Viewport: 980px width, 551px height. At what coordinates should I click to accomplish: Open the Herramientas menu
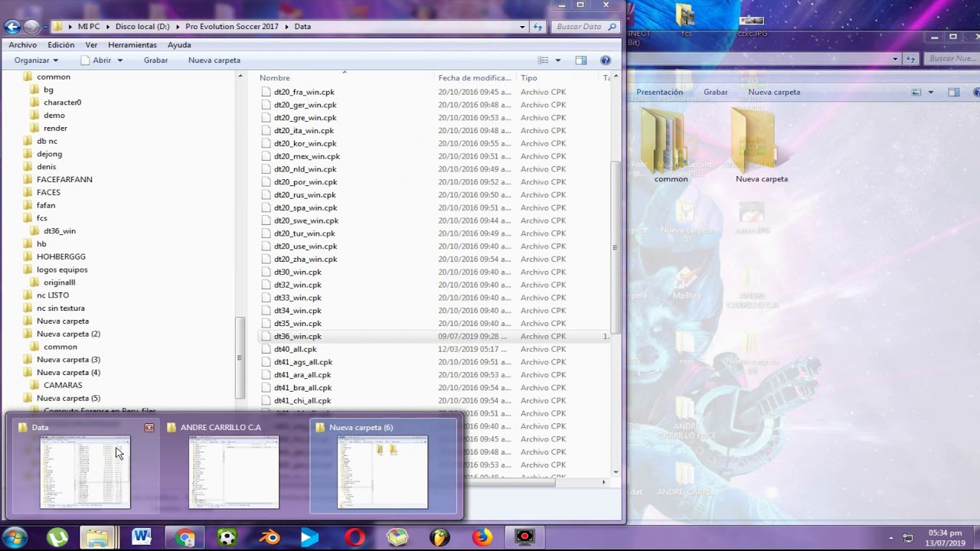(x=132, y=45)
